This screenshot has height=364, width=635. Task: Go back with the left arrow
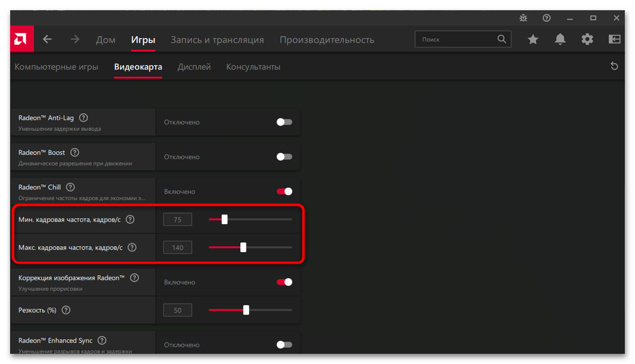pos(48,39)
